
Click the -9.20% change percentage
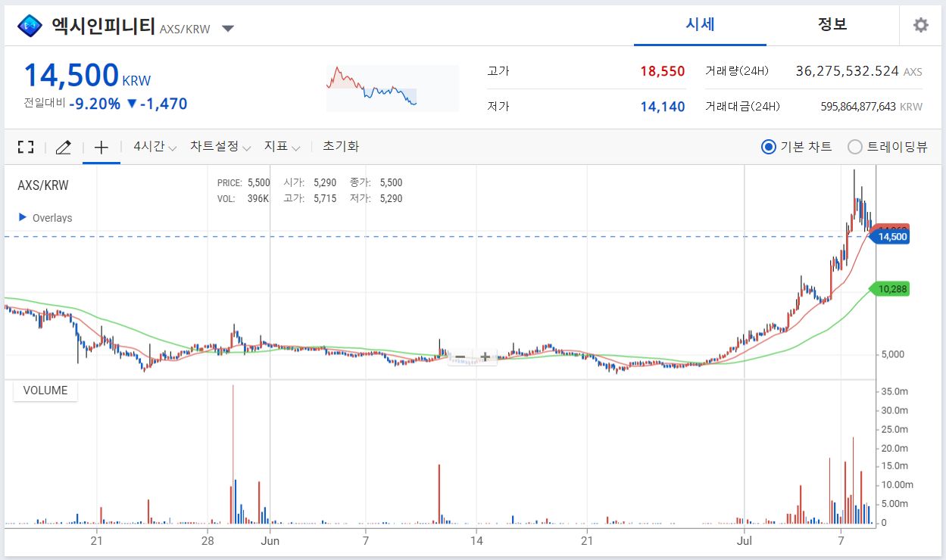coord(95,104)
